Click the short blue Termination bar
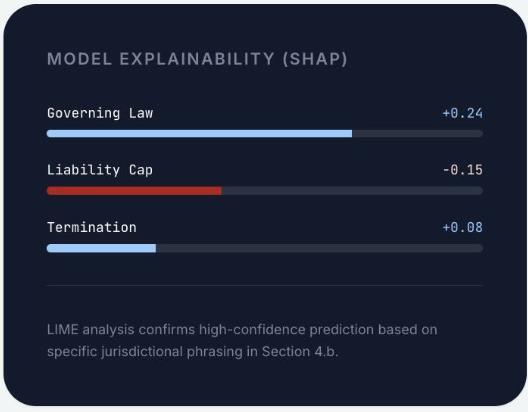Image resolution: width=528 pixels, height=412 pixels. tap(101, 248)
